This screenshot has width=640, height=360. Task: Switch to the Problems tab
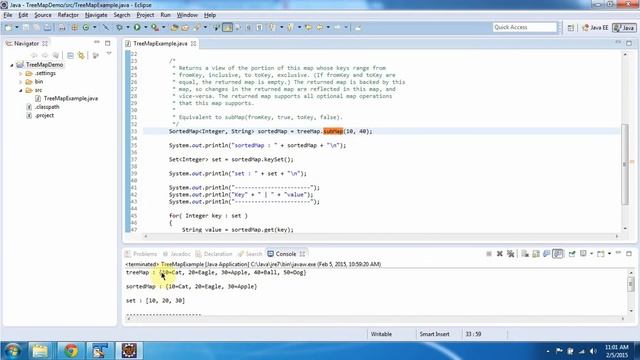[141, 254]
